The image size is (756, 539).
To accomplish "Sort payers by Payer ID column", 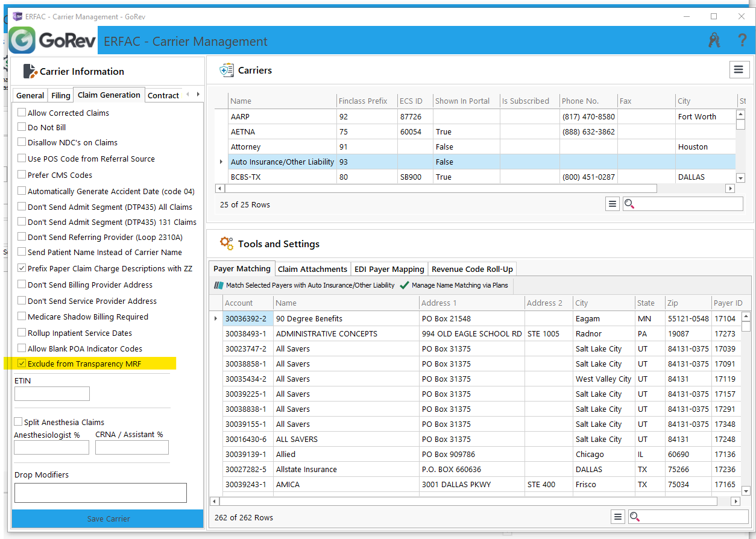I will (728, 303).
